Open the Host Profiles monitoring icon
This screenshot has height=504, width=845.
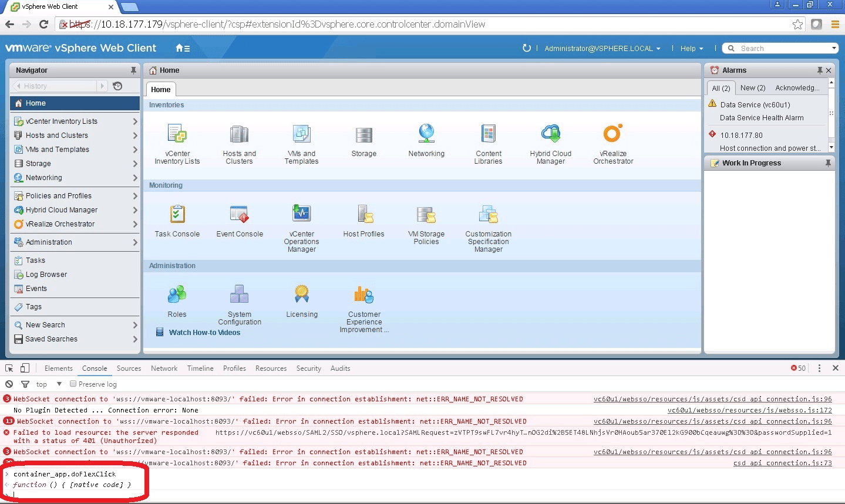[363, 217]
